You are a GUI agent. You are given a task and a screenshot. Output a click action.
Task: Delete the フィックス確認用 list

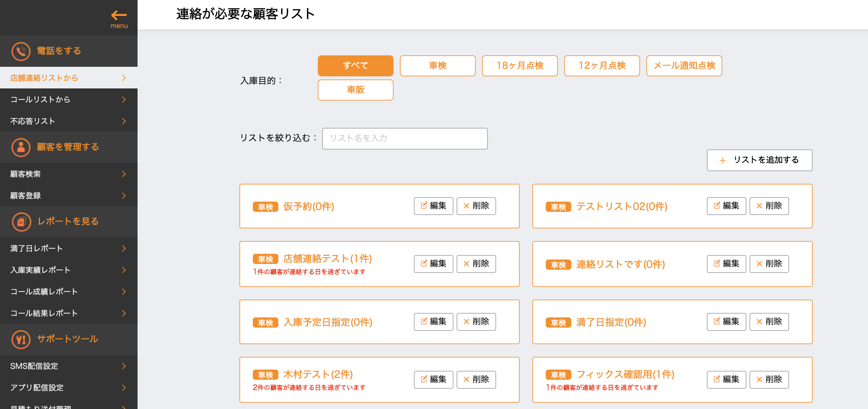click(x=769, y=379)
